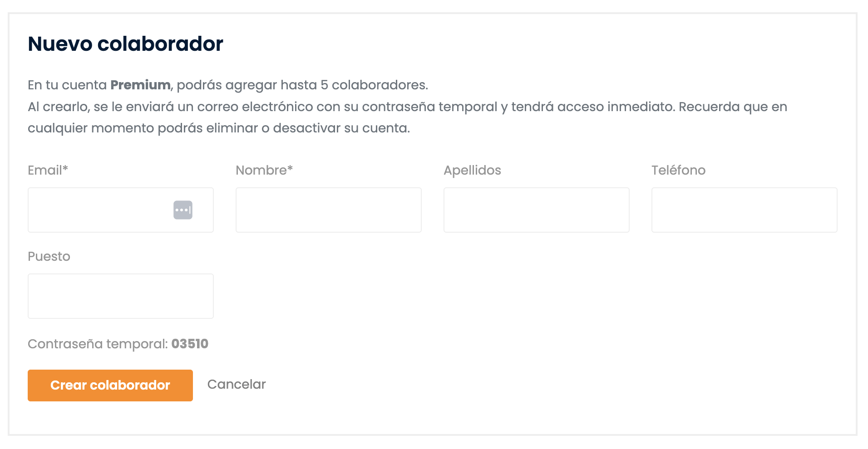The image size is (868, 449).
Task: Click the bold Premium text
Action: click(x=140, y=84)
